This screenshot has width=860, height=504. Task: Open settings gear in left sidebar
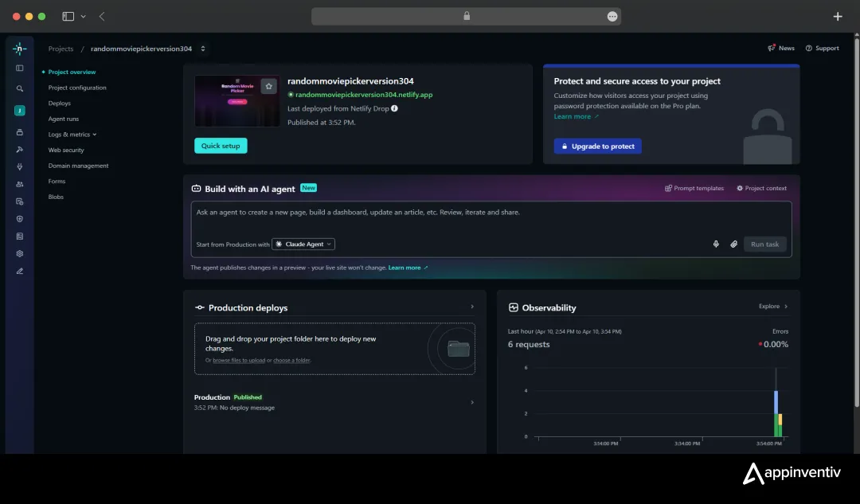tap(20, 254)
